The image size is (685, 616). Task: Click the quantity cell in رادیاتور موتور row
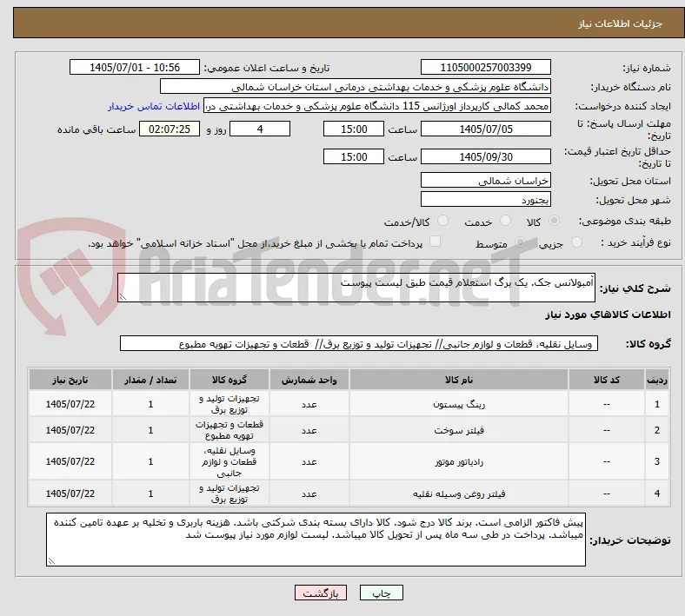click(x=150, y=461)
